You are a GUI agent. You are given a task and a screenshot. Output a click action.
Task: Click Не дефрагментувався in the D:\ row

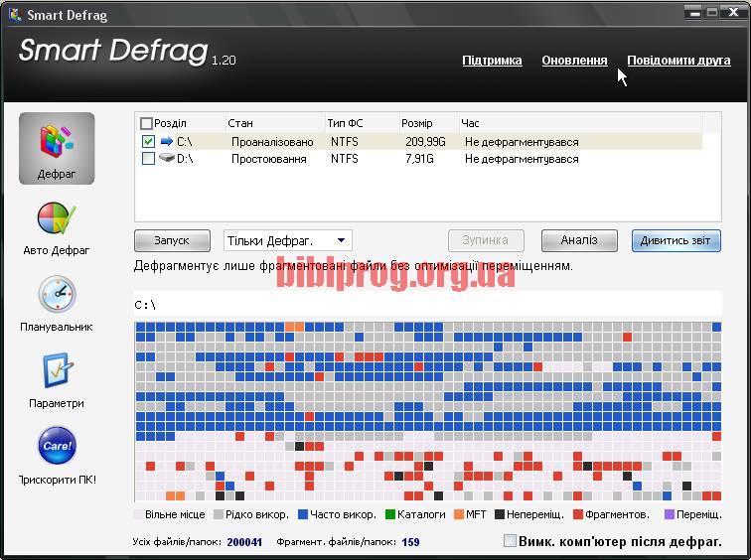point(522,159)
